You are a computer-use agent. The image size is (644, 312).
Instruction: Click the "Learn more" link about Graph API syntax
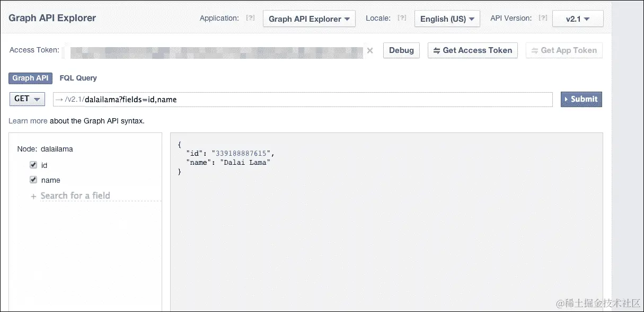tap(28, 121)
